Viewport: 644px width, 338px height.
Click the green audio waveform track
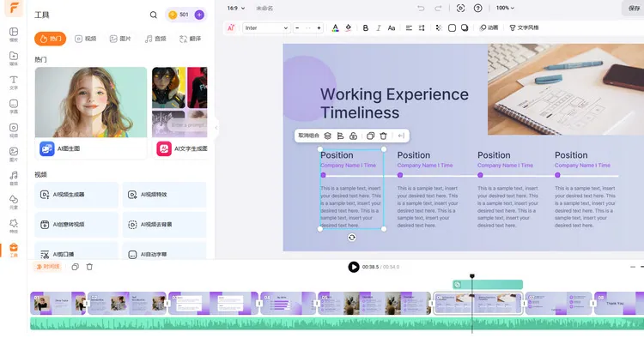(x=337, y=323)
